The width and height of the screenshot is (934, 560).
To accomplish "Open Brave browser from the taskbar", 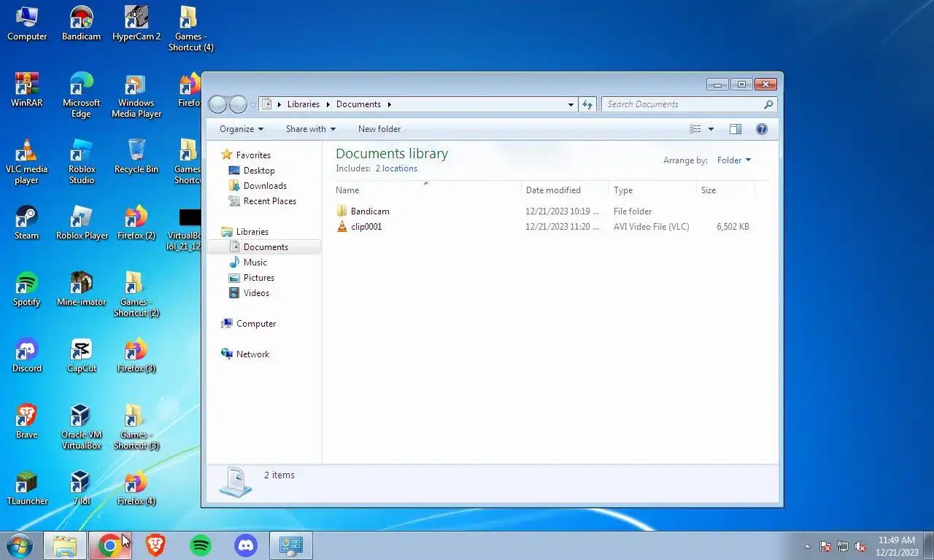I will tap(155, 545).
